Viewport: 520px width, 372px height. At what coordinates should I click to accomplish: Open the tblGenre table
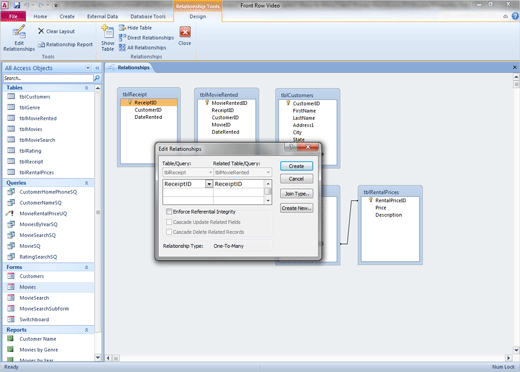click(30, 107)
